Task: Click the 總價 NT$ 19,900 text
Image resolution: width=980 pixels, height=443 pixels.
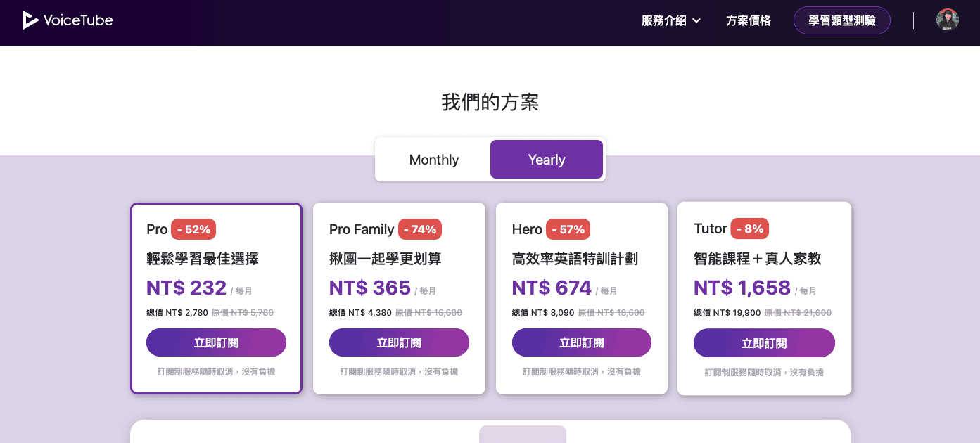Action: point(727,313)
